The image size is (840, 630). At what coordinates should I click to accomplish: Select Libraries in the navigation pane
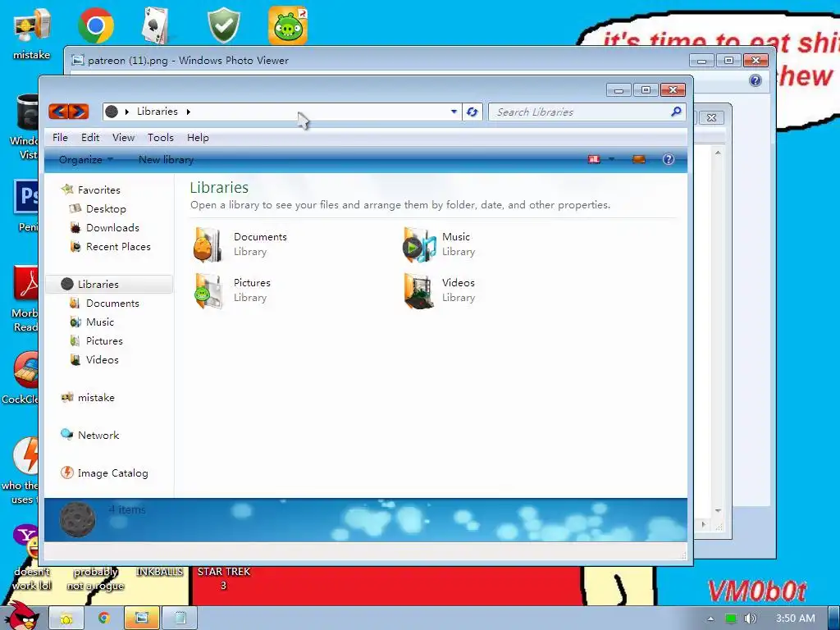click(108, 284)
